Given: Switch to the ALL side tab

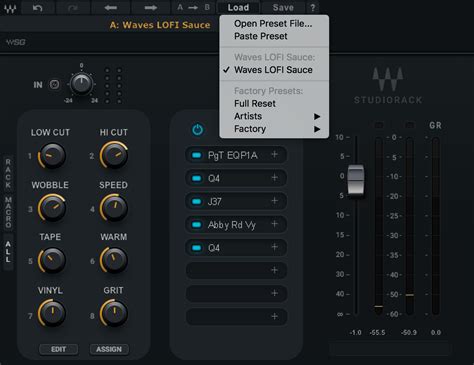Looking at the screenshot, I should (8, 252).
